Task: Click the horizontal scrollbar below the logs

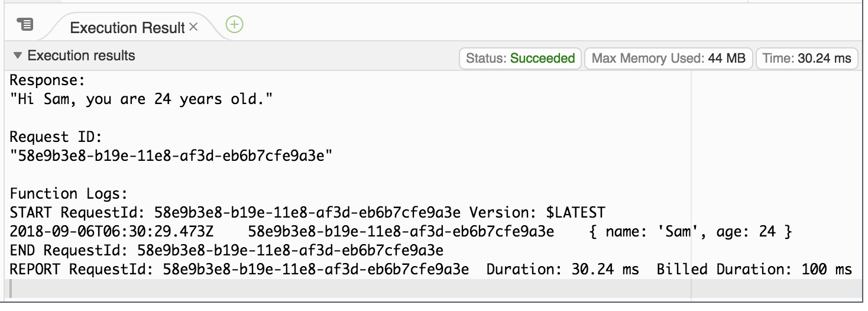Action: point(349,288)
